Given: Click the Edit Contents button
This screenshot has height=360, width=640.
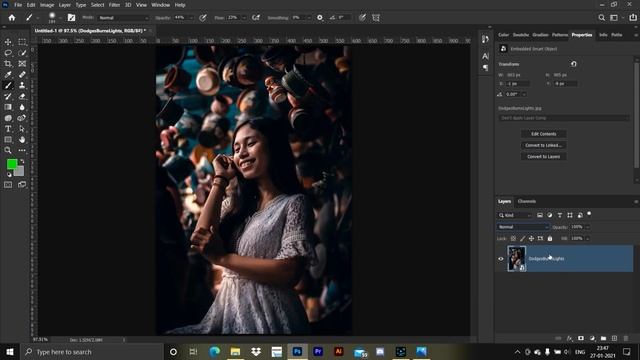Looking at the screenshot, I should (543, 134).
